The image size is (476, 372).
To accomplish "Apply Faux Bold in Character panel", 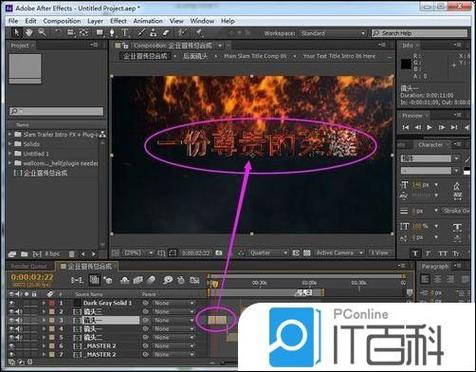I will point(415,253).
